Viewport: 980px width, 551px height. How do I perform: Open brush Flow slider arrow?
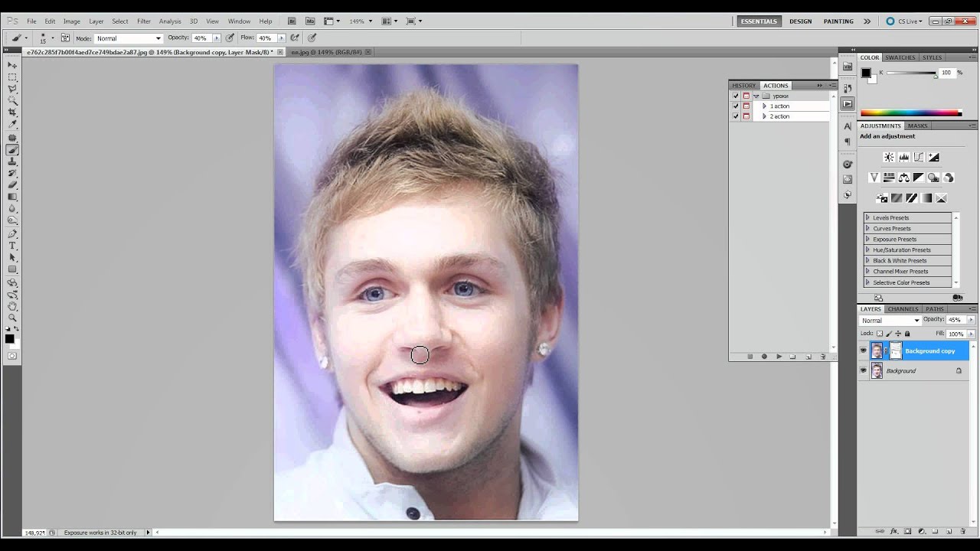pos(282,38)
